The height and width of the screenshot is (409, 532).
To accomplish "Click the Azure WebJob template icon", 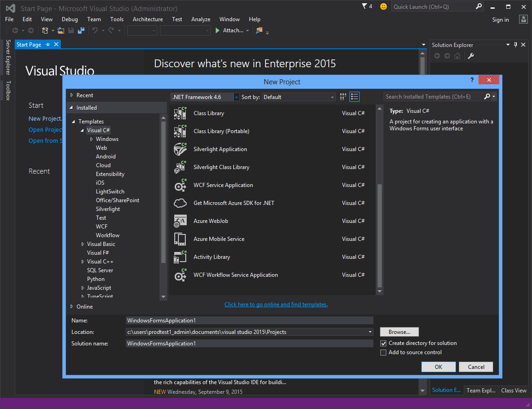I will click(180, 221).
